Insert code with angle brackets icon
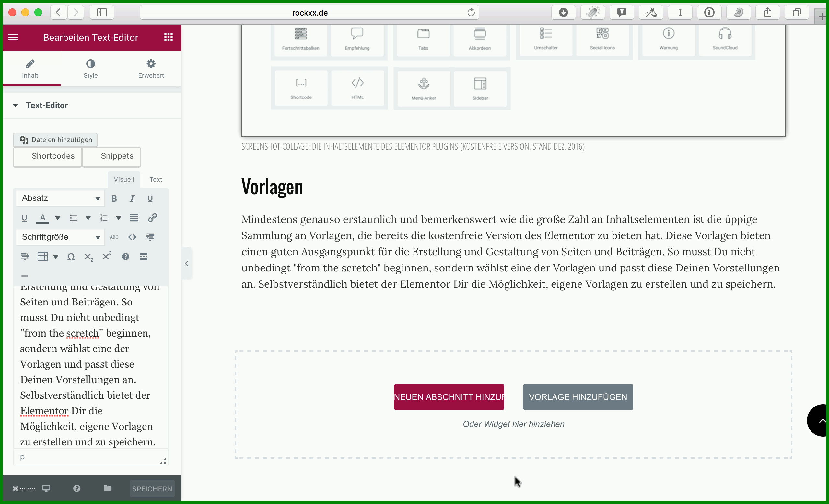 click(132, 237)
